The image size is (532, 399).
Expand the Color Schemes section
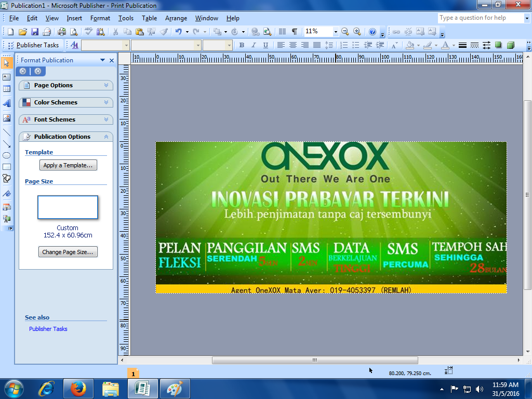[x=66, y=102]
